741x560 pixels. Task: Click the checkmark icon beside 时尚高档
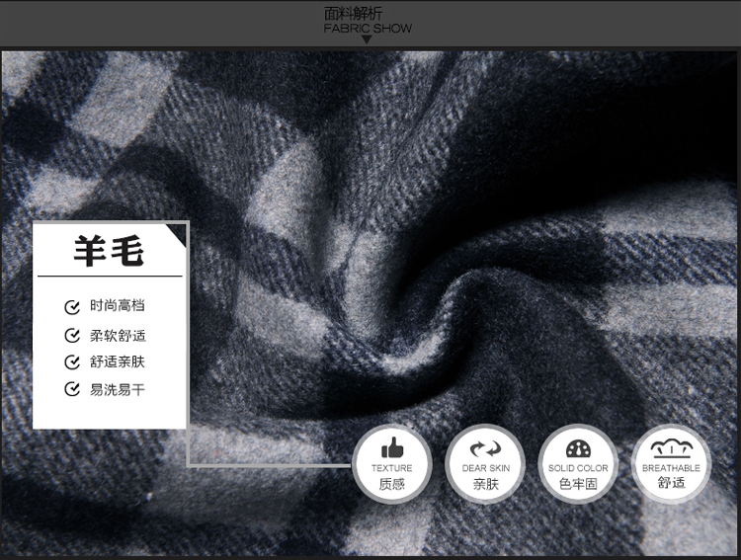[x=72, y=307]
